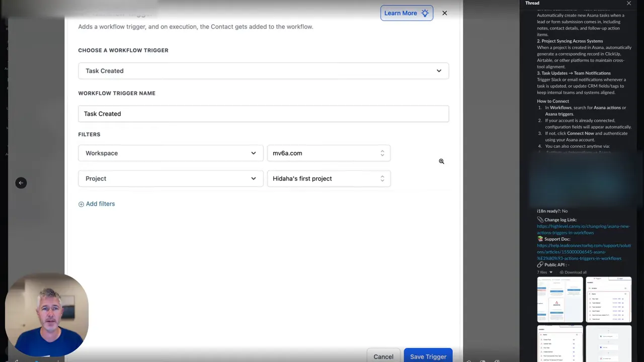Click '2. Project Syncing Across Systems' text
This screenshot has height=362, width=644.
tap(570, 41)
